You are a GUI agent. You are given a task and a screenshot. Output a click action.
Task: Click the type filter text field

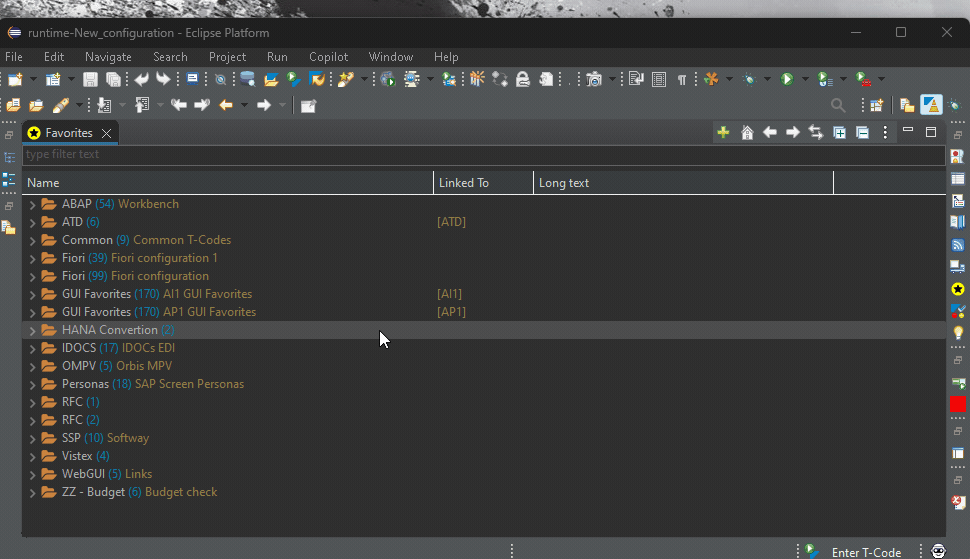(484, 155)
